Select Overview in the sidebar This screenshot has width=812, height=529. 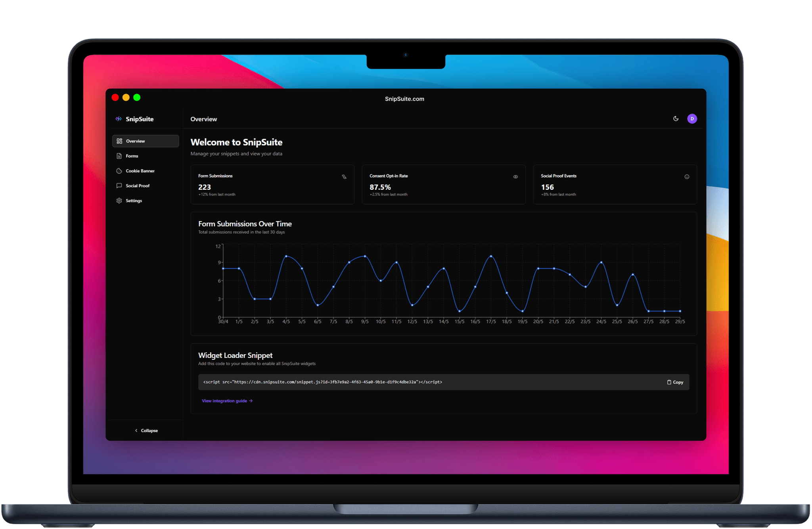(146, 141)
